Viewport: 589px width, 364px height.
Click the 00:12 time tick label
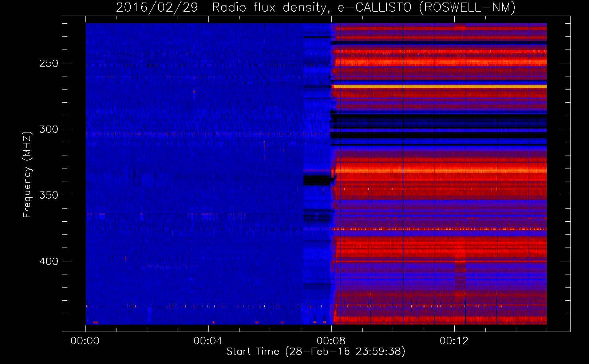454,341
